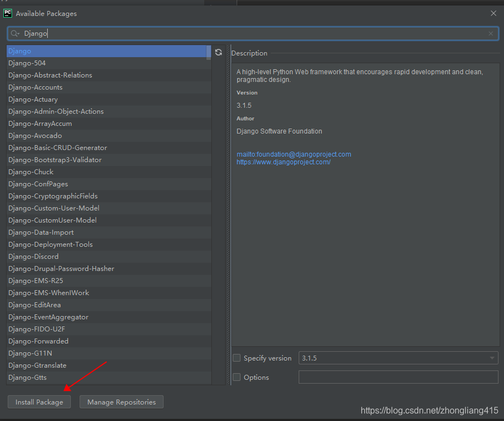The height and width of the screenshot is (421, 504).
Task: Click the search magnifier icon
Action: [15, 34]
